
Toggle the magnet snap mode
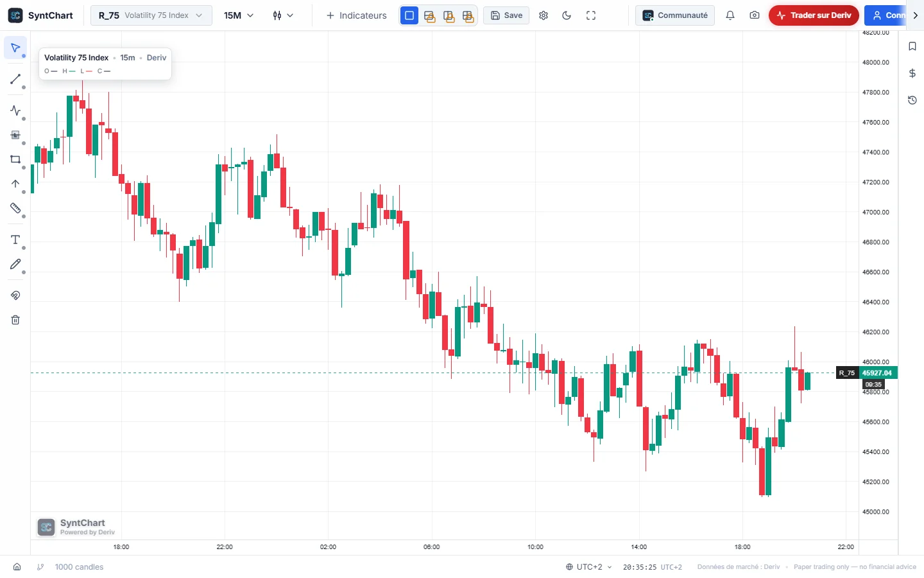click(15, 295)
